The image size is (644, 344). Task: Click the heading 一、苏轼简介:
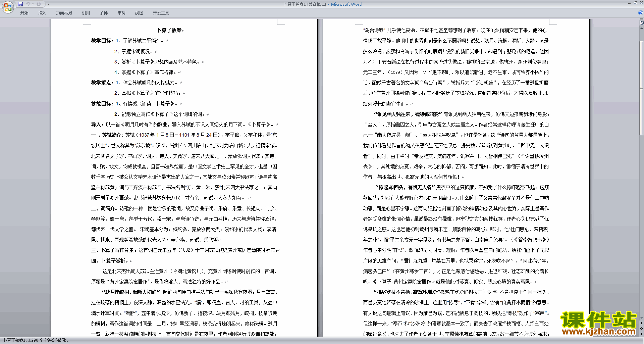point(108,135)
